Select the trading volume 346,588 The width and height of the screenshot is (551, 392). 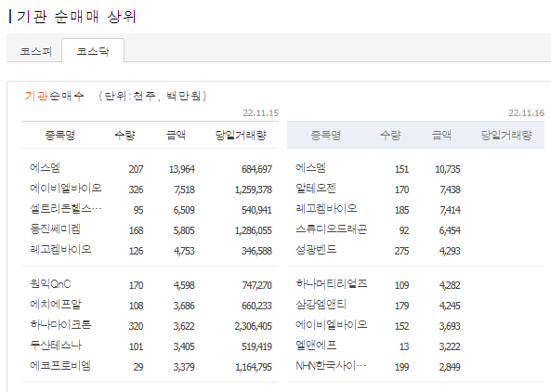pos(256,251)
